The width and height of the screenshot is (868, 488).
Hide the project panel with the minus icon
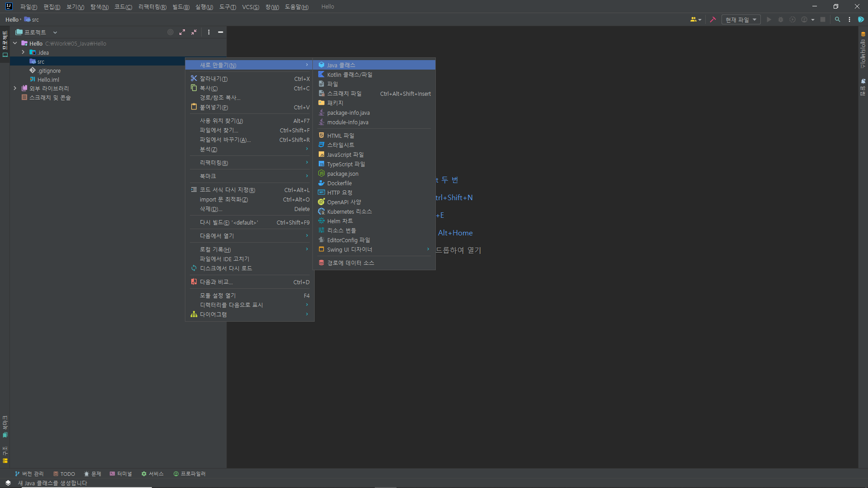pos(221,32)
